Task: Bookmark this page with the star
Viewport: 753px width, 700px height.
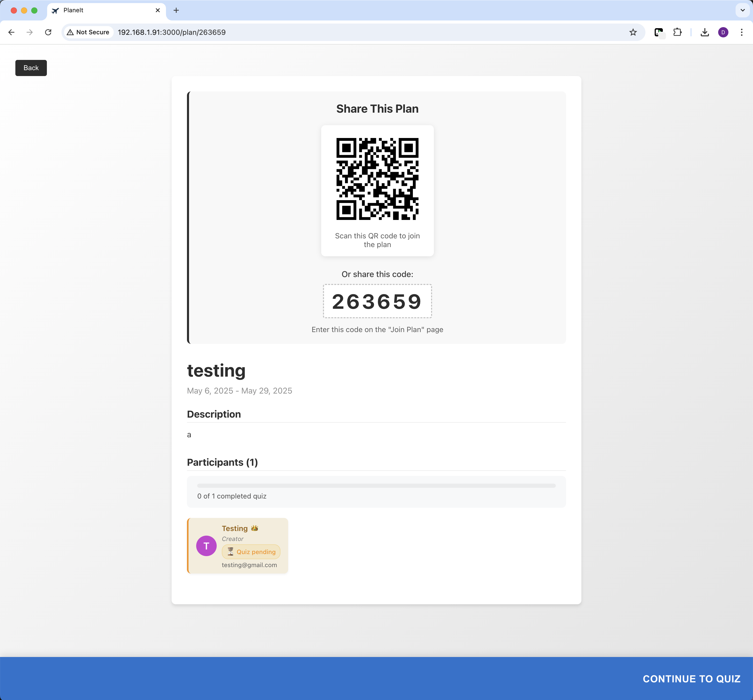Action: 633,32
